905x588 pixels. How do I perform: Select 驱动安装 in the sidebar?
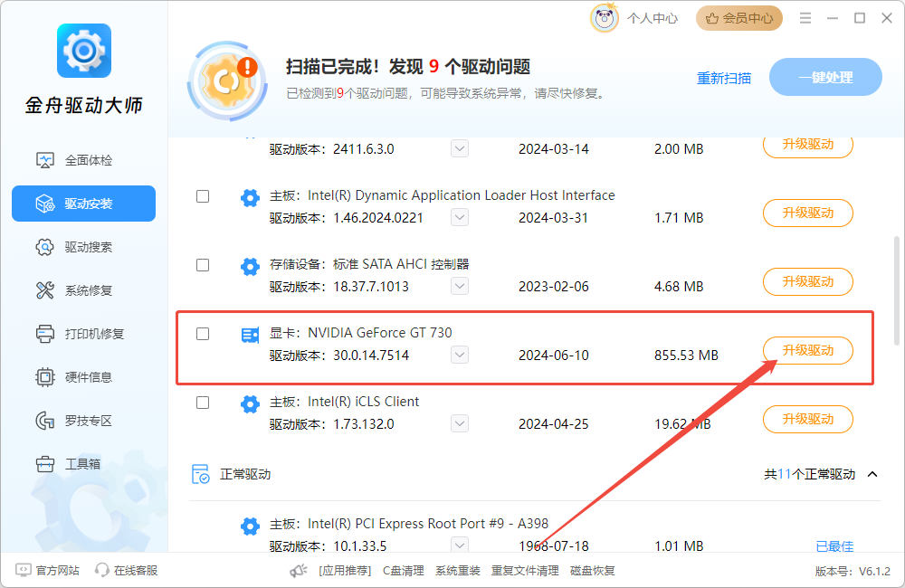(83, 204)
